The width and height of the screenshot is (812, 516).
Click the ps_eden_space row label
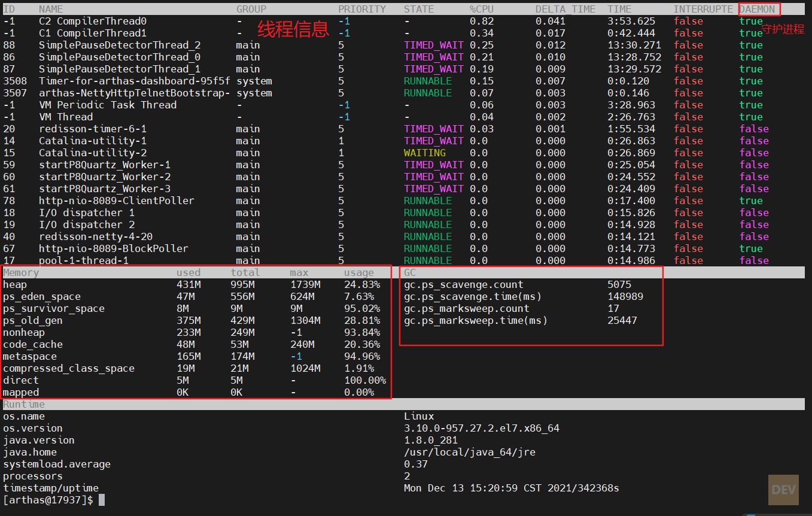point(42,296)
